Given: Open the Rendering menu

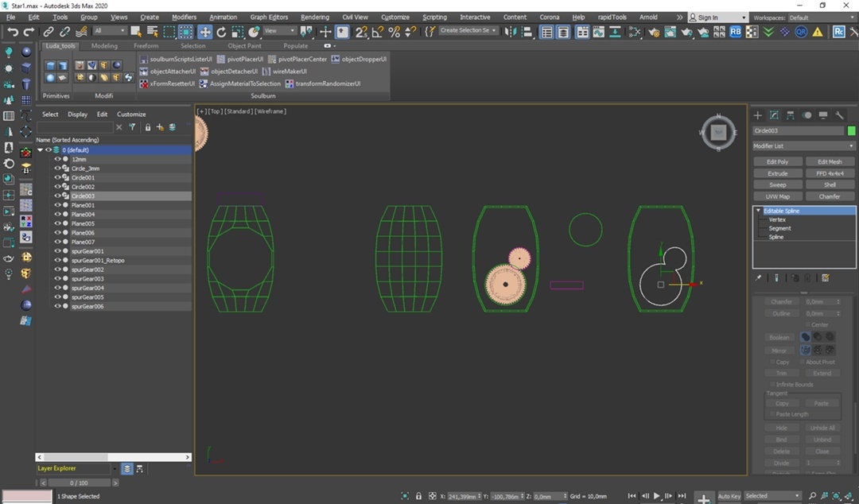Looking at the screenshot, I should click(x=314, y=17).
